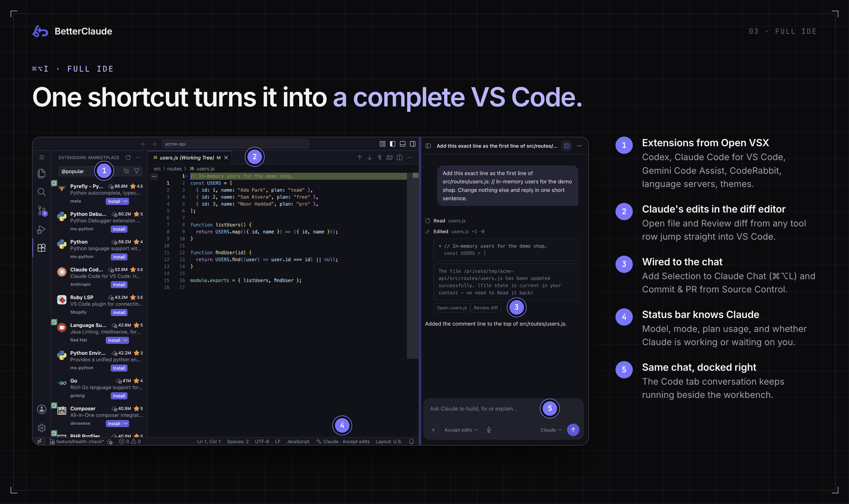This screenshot has width=849, height=504.
Task: Toggle whitespace with the paragraph mark icon
Action: click(379, 157)
